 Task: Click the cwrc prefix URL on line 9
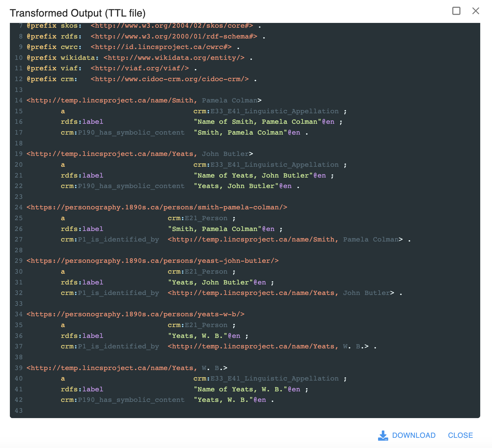161,47
